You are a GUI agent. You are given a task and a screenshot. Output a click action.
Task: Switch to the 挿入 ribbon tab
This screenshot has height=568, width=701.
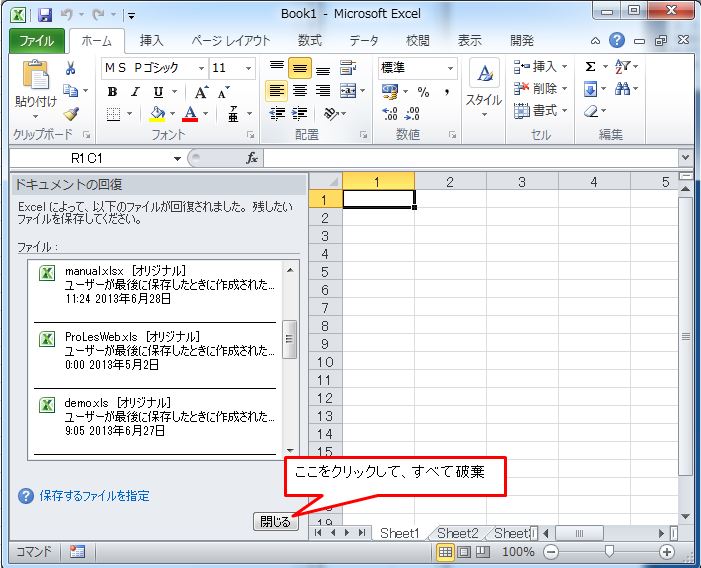(152, 41)
